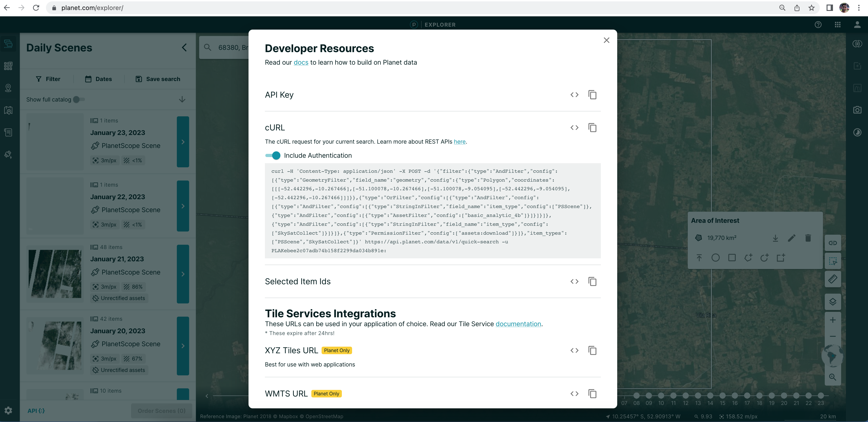Edit the Area of Interest
The height and width of the screenshot is (422, 868).
[792, 238]
